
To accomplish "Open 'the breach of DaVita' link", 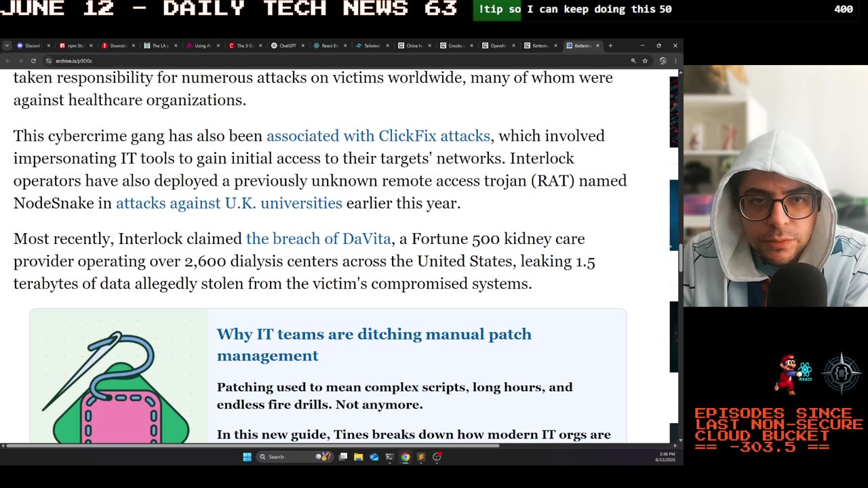I will 319,239.
